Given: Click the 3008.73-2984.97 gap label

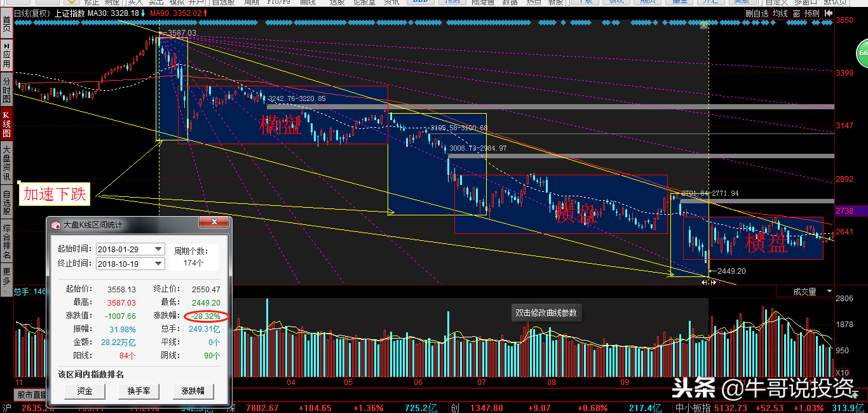Looking at the screenshot, I should pos(478,148).
